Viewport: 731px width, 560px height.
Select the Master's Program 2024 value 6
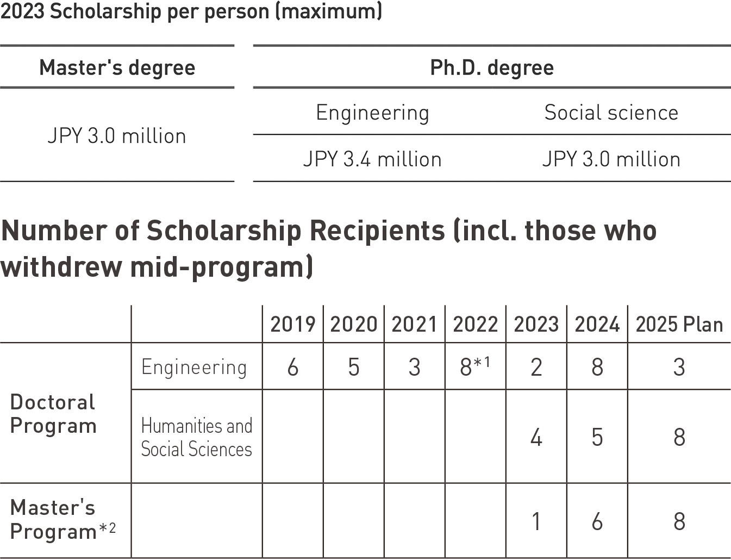tap(597, 521)
